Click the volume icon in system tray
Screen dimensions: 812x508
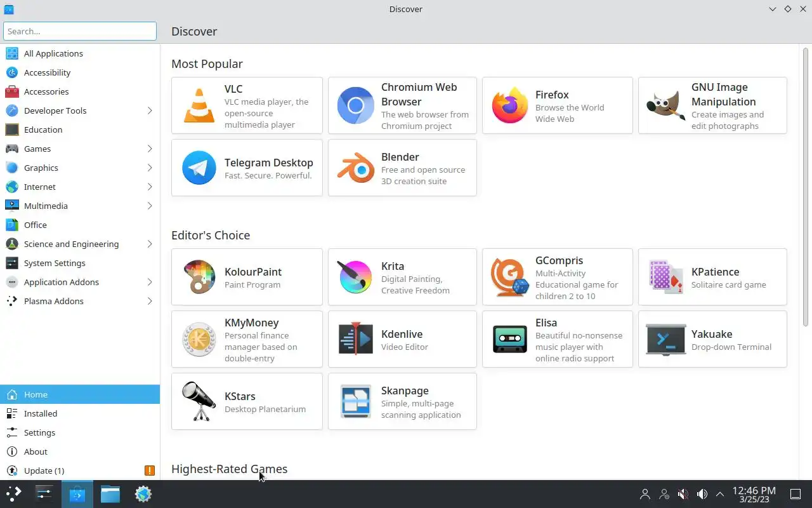point(702,494)
